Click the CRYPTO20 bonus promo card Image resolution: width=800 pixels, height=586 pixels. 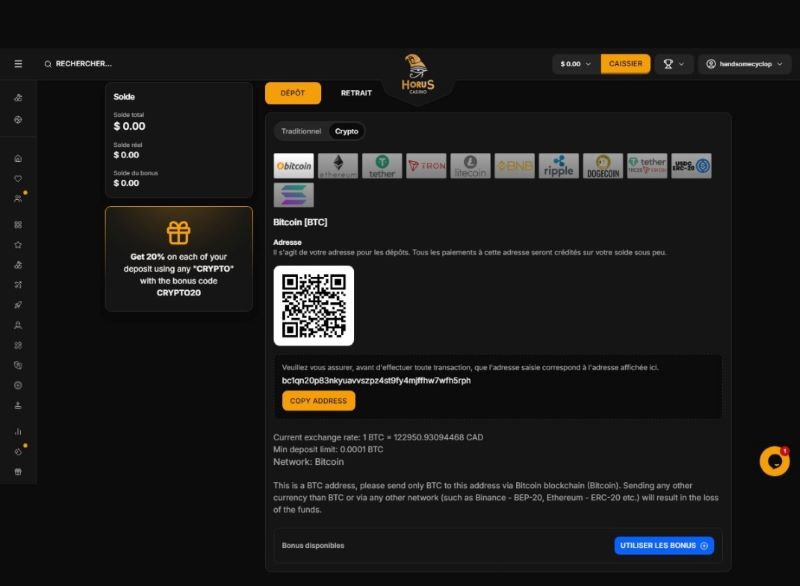click(179, 259)
